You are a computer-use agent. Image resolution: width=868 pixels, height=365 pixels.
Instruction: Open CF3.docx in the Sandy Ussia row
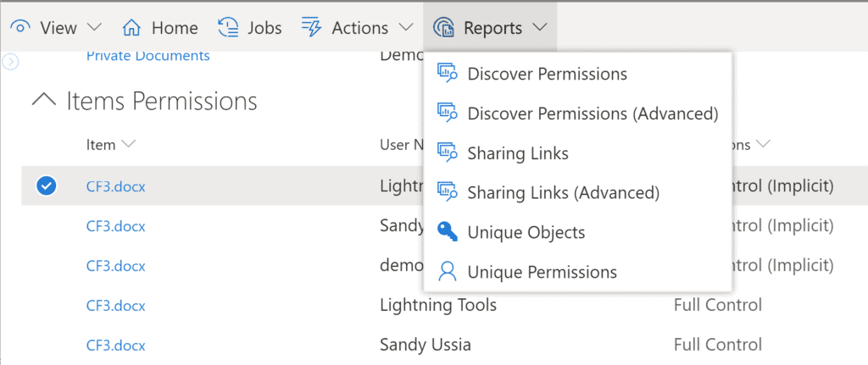(115, 345)
